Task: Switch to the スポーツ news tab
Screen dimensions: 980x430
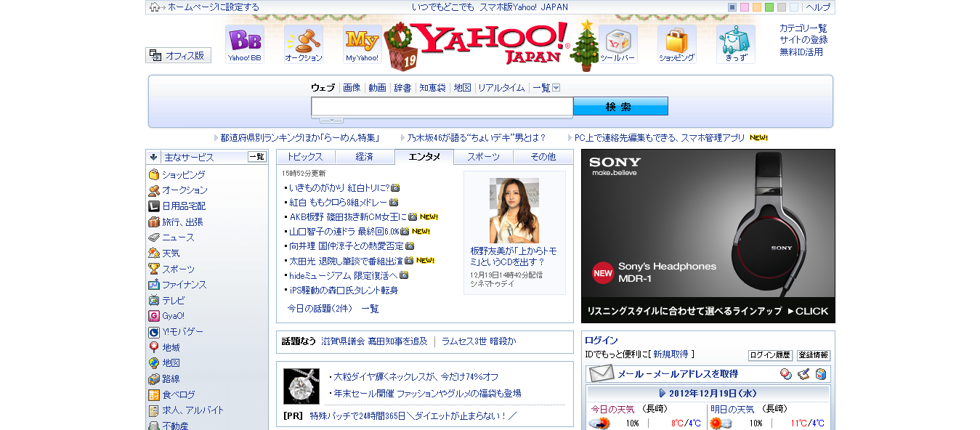Action: coord(484,157)
